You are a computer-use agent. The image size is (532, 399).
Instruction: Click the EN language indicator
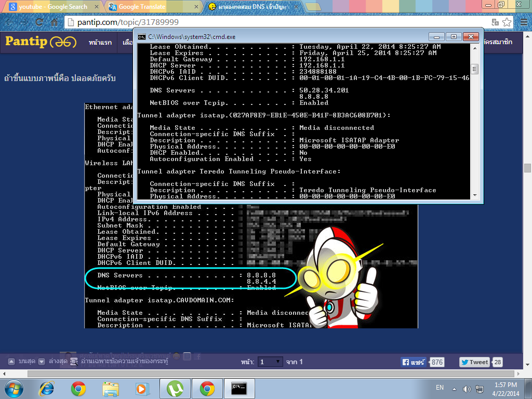click(440, 388)
